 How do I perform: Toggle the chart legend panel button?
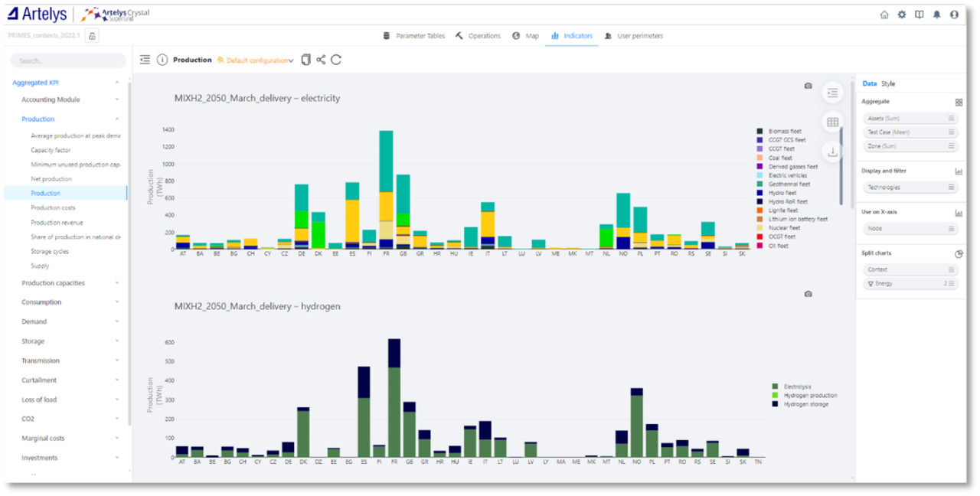click(x=833, y=93)
